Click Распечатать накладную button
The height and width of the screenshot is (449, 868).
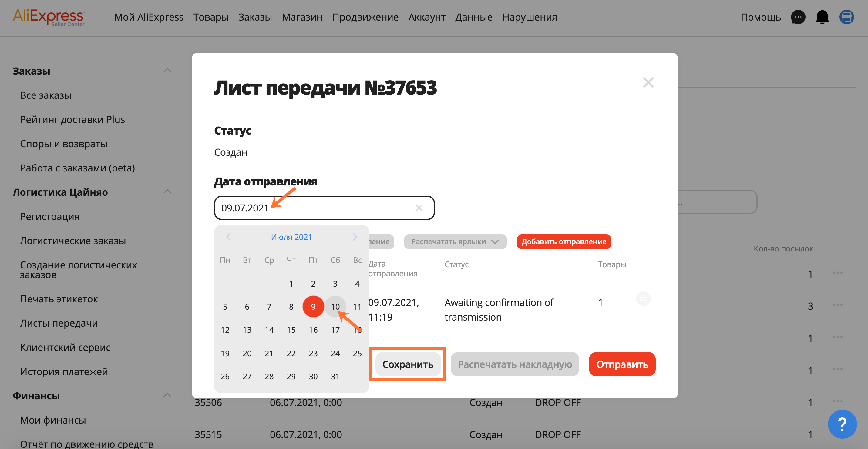[515, 364]
